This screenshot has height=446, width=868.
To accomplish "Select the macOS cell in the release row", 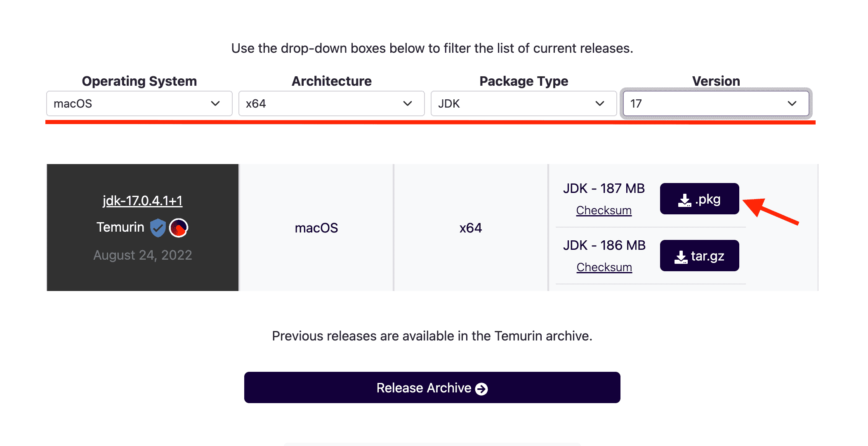I will (316, 227).
